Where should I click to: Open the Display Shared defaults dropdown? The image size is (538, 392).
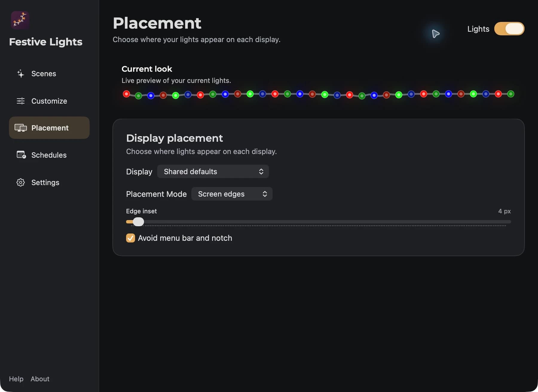pos(213,171)
